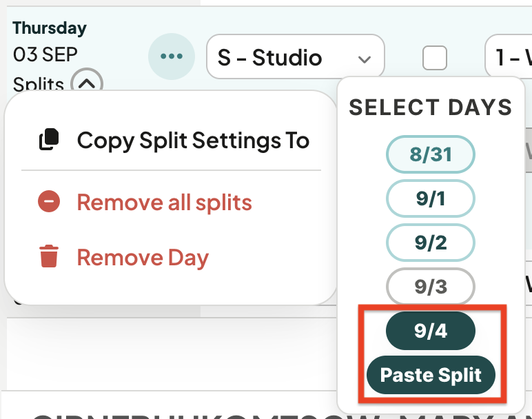Toggle the 9/1 day pill
Image resolution: width=532 pixels, height=419 pixels.
[430, 198]
